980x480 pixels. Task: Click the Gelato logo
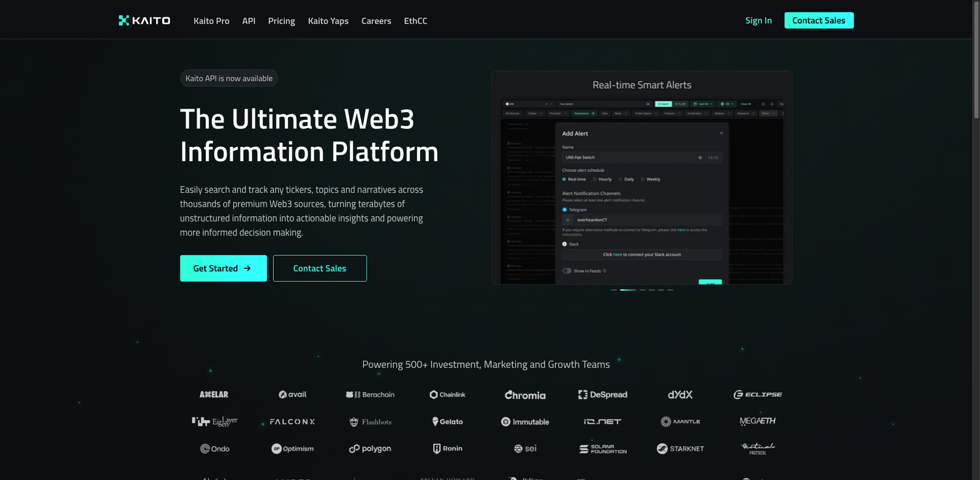(448, 422)
